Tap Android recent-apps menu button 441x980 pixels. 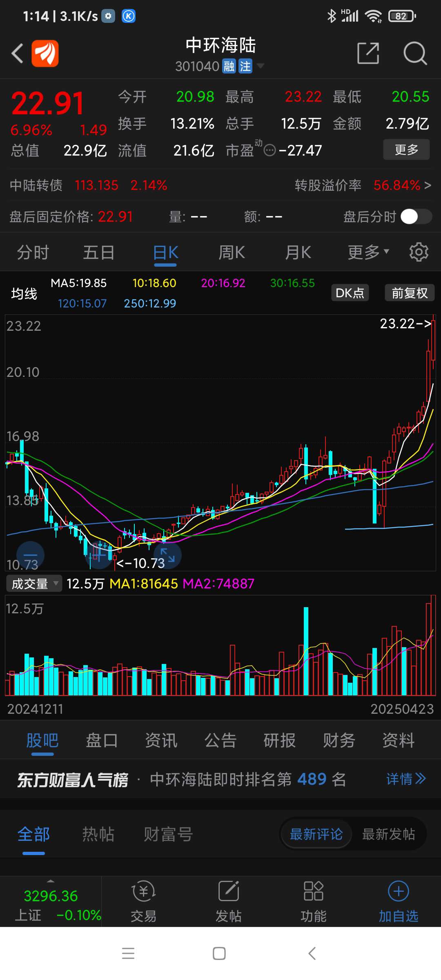click(128, 953)
